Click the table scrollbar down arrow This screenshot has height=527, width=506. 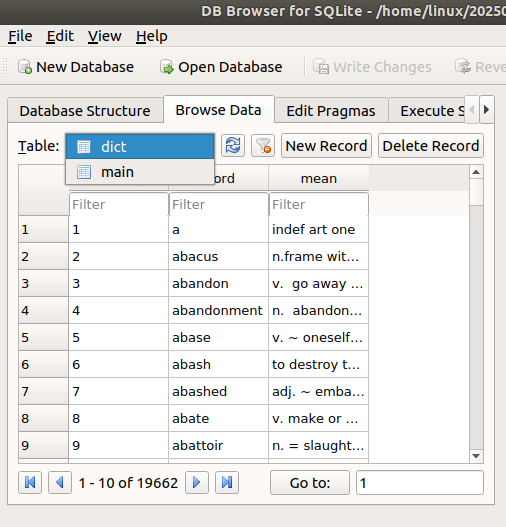476,456
